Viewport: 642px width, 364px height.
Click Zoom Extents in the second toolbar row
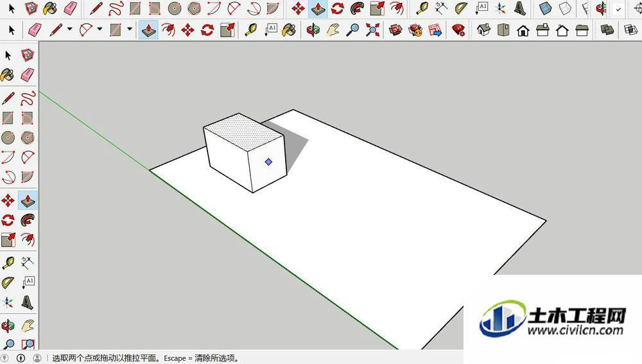point(372,30)
